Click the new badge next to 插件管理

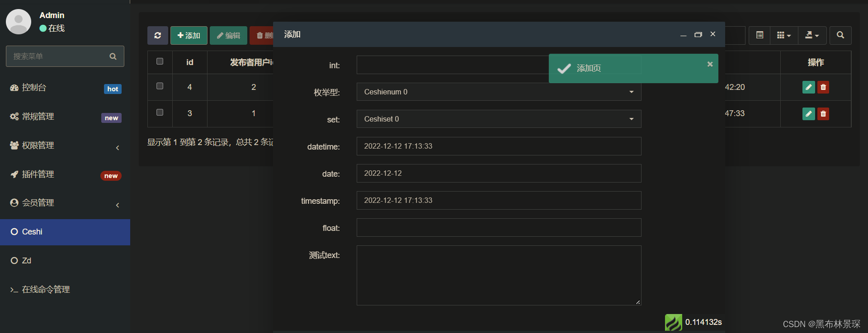coord(111,176)
